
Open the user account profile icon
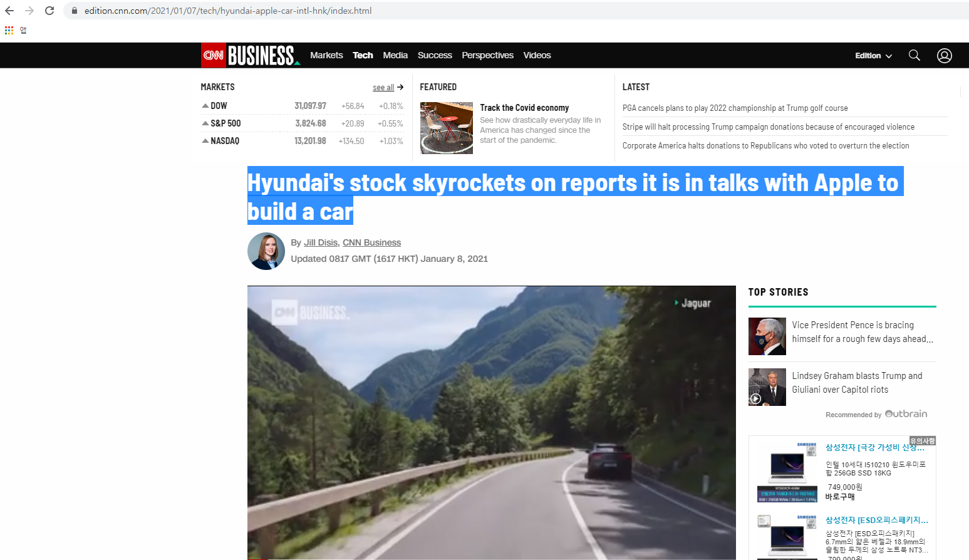coord(945,55)
